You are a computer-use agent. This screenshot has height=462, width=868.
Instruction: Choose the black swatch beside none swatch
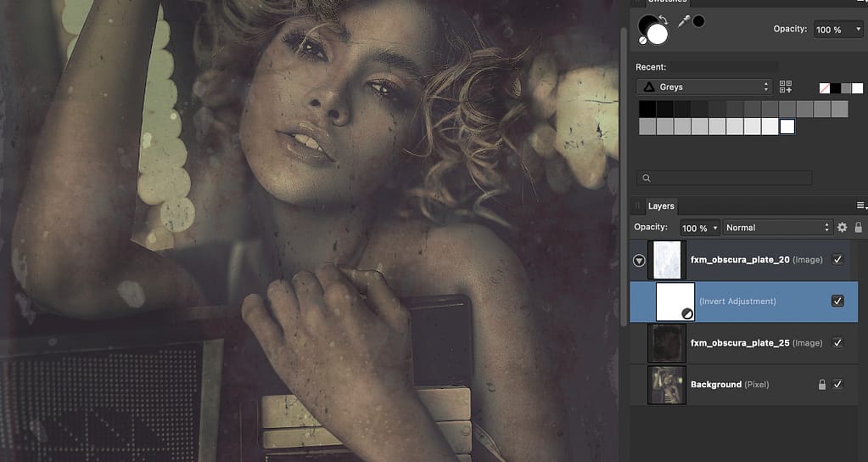coord(836,88)
